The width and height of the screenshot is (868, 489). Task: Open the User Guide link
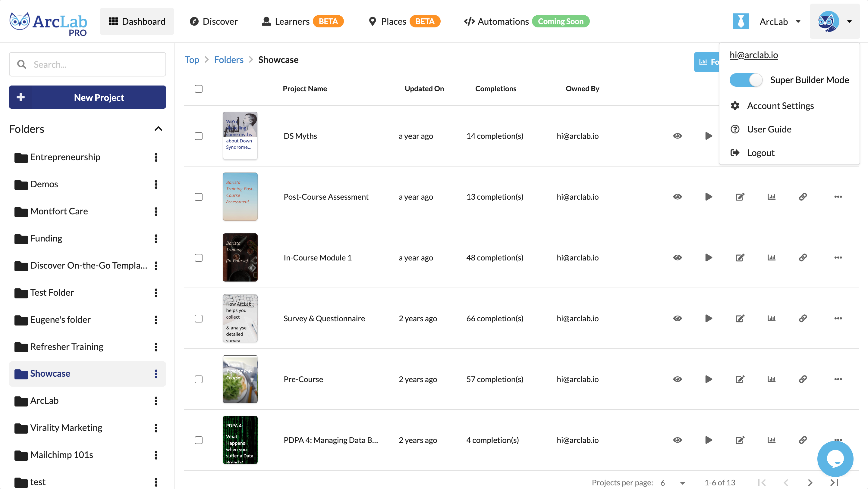[761, 129]
